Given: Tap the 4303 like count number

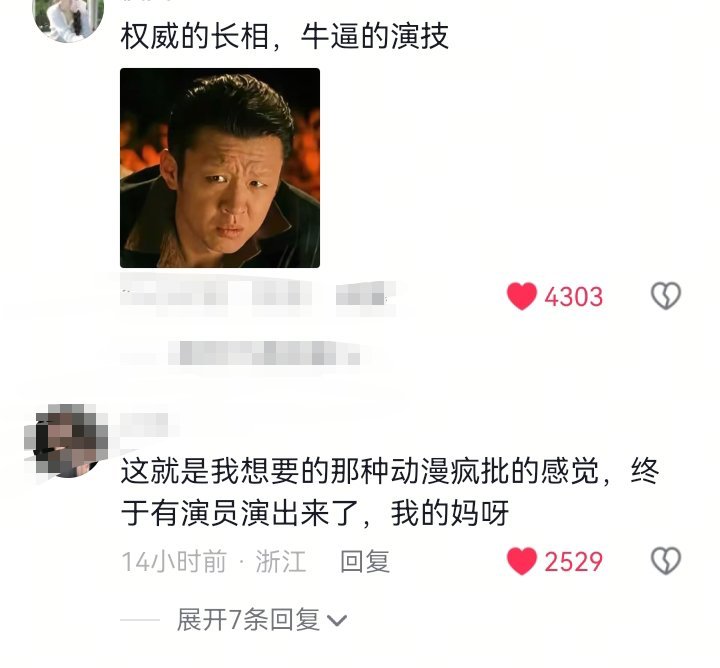Looking at the screenshot, I should tap(574, 297).
